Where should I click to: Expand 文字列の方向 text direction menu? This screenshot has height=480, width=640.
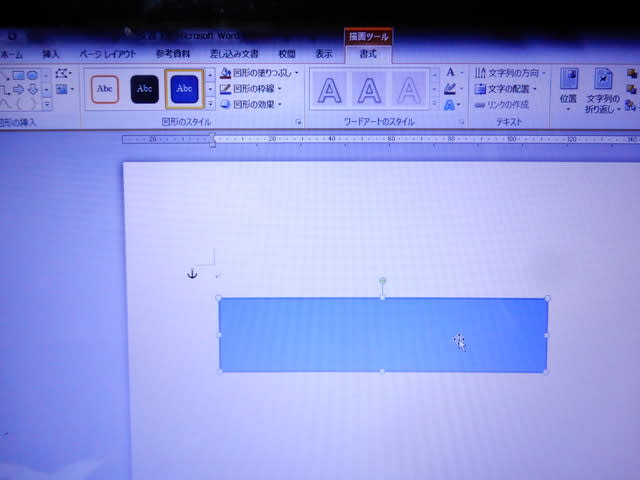(x=508, y=73)
